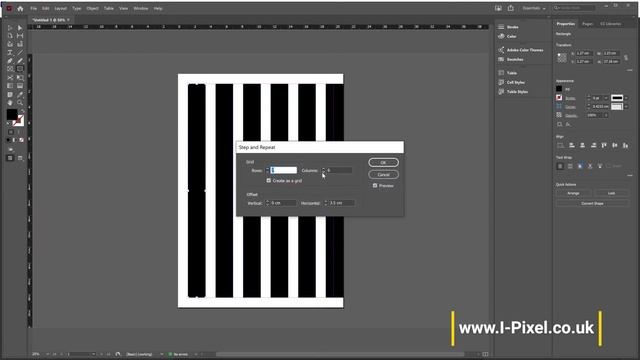The image size is (640, 360).
Task: Select Jump object text wrap option
Action: coord(590,166)
